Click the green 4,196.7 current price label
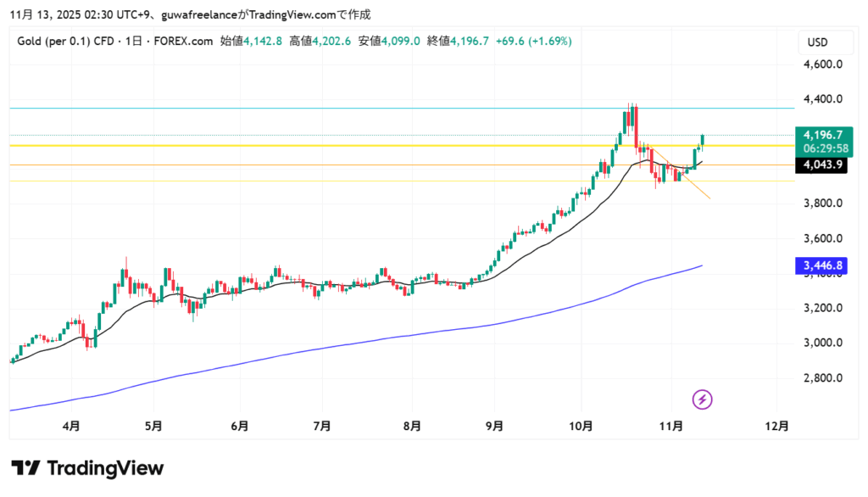The image size is (868, 497). click(822, 134)
